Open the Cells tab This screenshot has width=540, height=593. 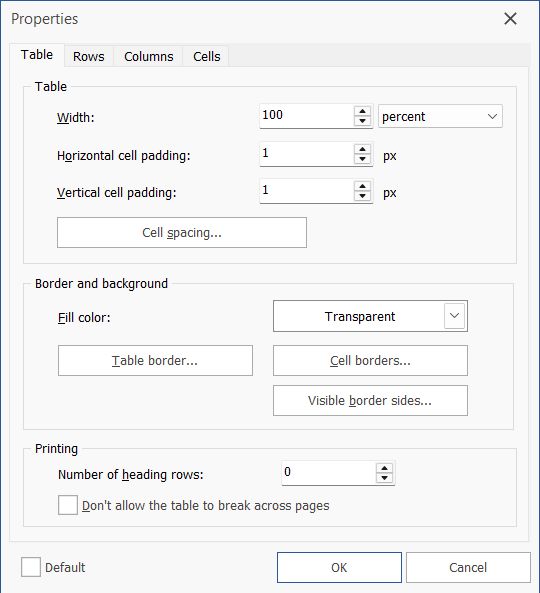206,56
